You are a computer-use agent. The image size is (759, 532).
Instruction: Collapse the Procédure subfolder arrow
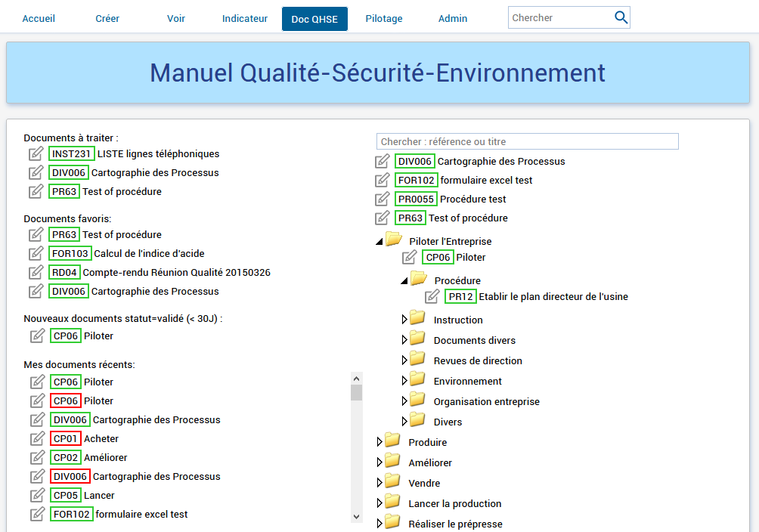point(404,281)
